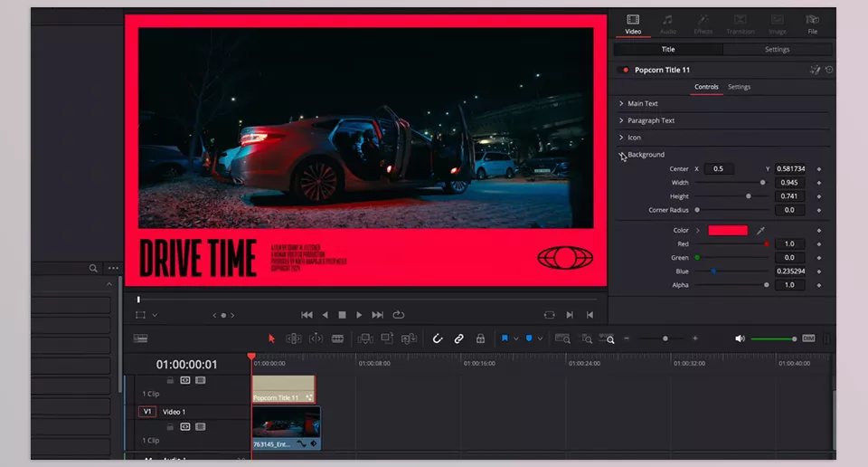
Task: Toggle the Position Lock padlock
Action: coord(480,338)
